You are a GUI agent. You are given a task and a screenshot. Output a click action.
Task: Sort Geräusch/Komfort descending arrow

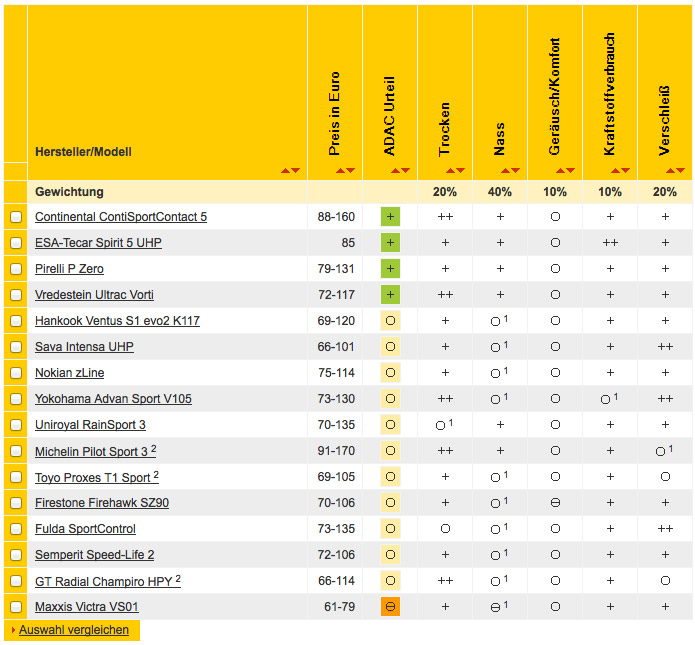coord(570,171)
